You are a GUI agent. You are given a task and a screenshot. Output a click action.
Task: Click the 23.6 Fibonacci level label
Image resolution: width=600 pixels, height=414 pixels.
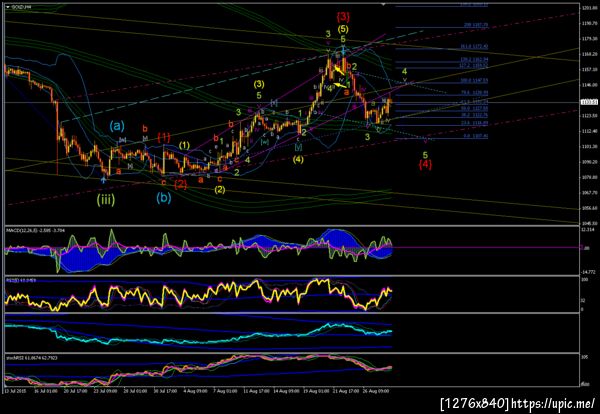click(476, 122)
